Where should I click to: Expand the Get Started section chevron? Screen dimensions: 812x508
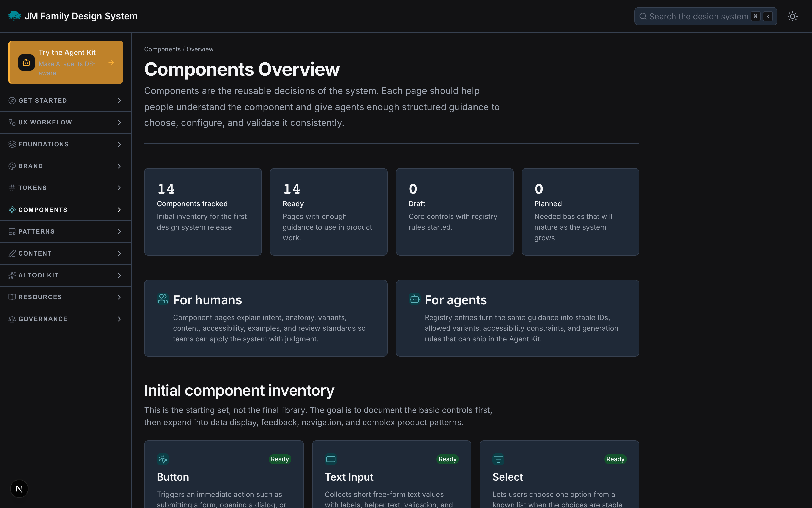click(119, 101)
